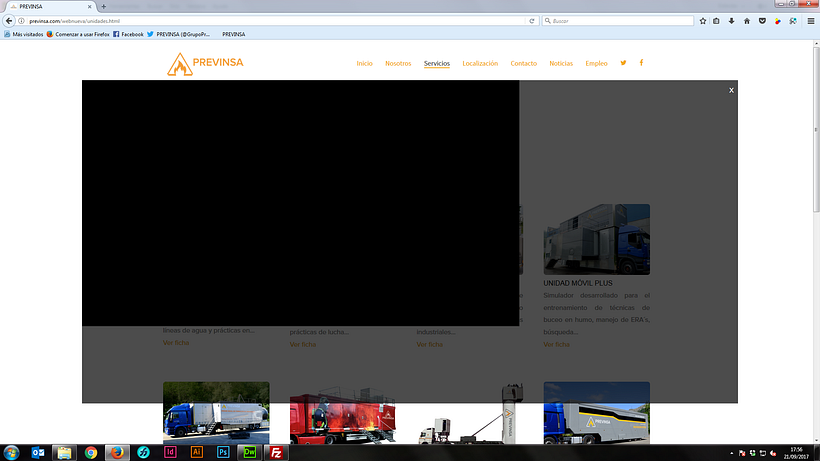Select the PREVINSA browser tab

50,7
